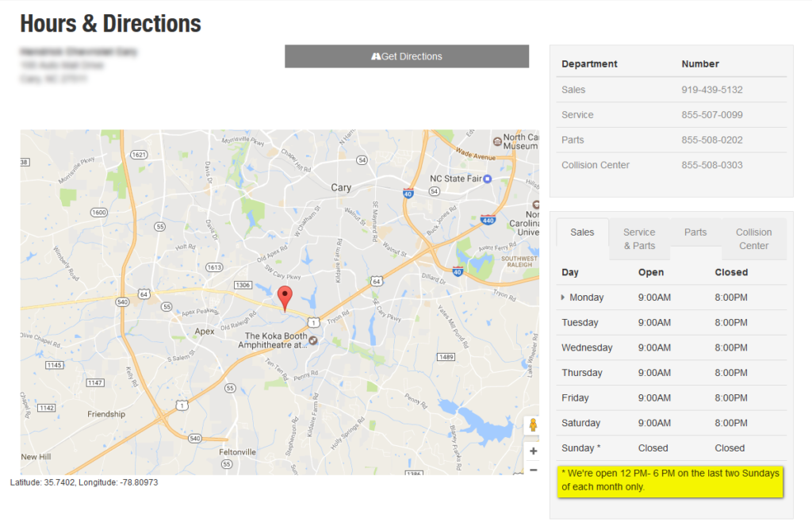Open the Parts hours tab
The height and width of the screenshot is (526, 812).
(x=695, y=232)
